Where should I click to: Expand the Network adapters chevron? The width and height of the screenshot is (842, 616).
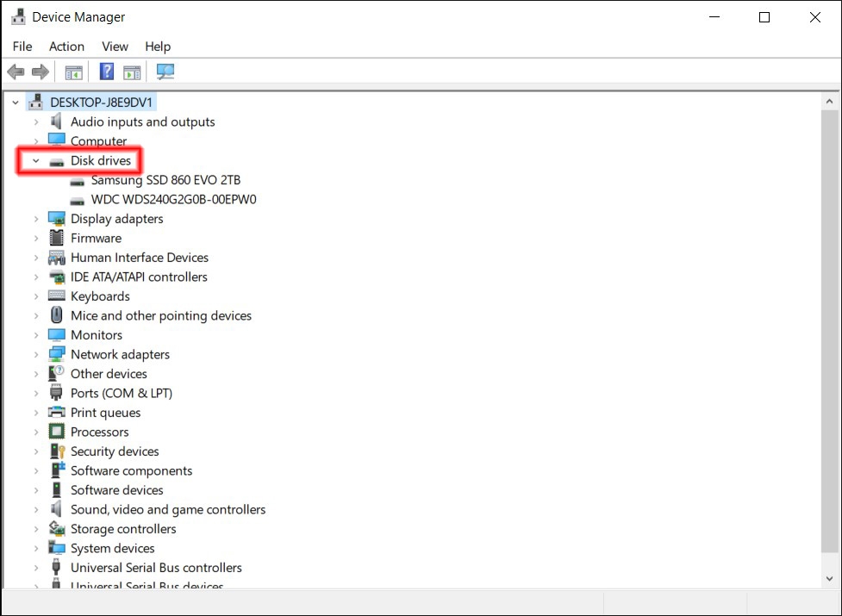(x=36, y=355)
